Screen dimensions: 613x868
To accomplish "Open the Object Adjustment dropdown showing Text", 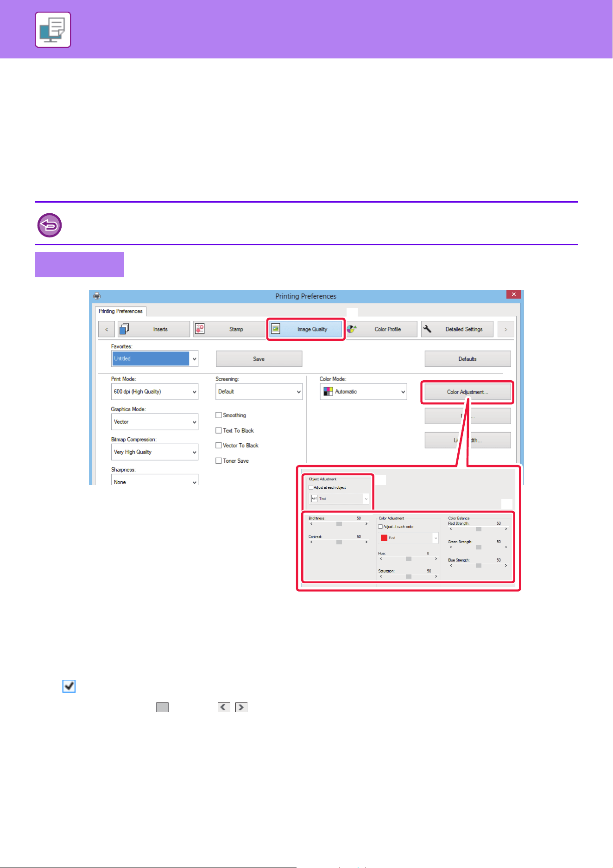I will pos(339,498).
